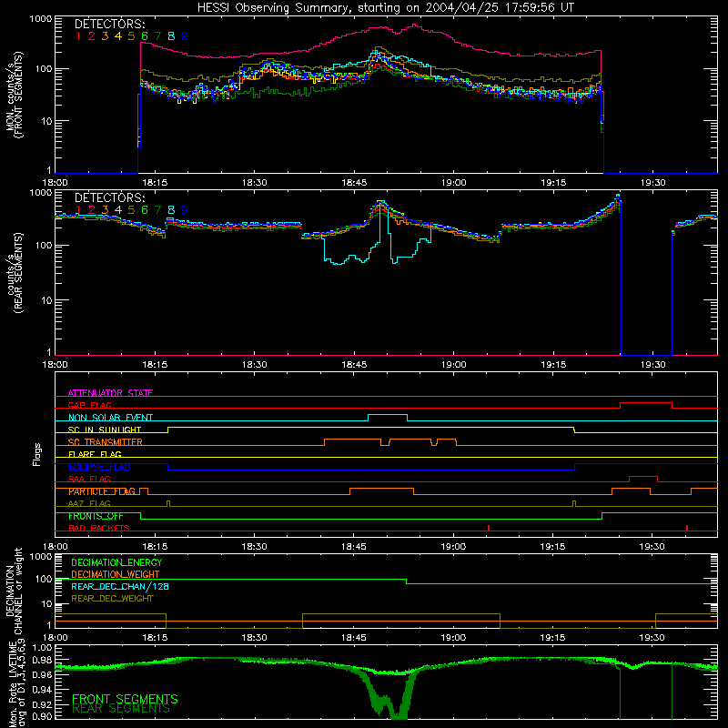Click the NON_SOLAR_EVENT flag label
The image size is (728, 728).
110,418
